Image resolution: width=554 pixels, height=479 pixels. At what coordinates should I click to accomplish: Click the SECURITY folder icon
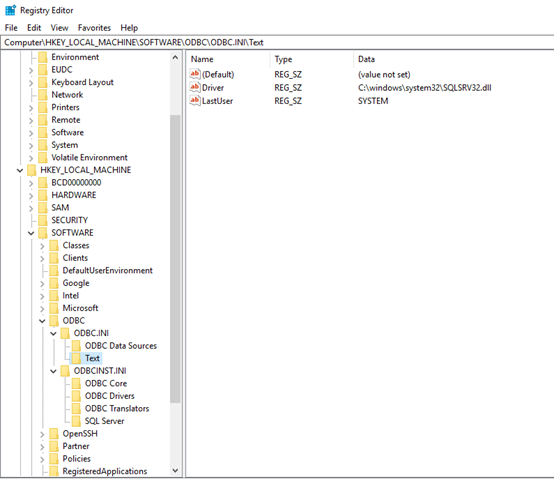coord(43,220)
